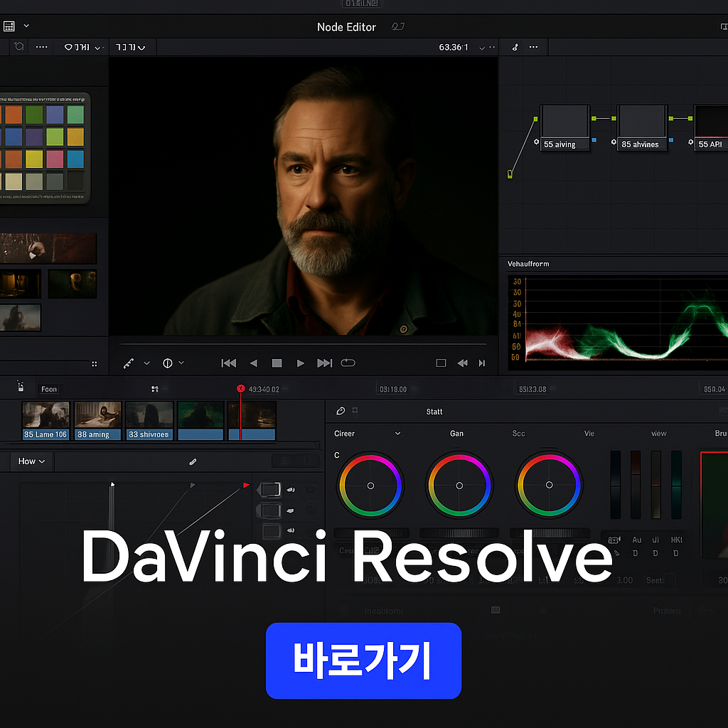Click the clip link icon on ruler

click(x=154, y=389)
